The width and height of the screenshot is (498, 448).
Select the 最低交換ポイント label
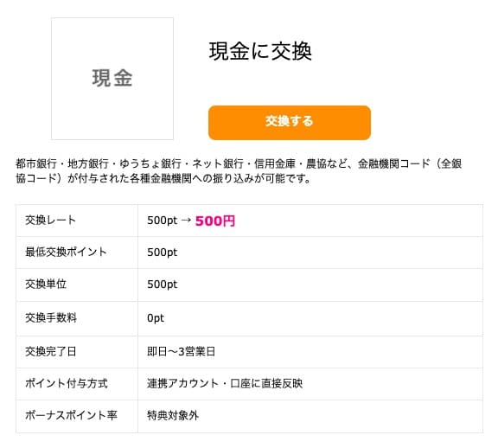coord(66,252)
